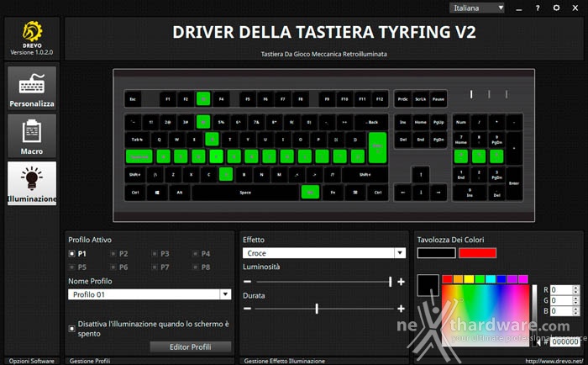Decrease Luminosità with minus button
This screenshot has width=588, height=365.
point(247,282)
